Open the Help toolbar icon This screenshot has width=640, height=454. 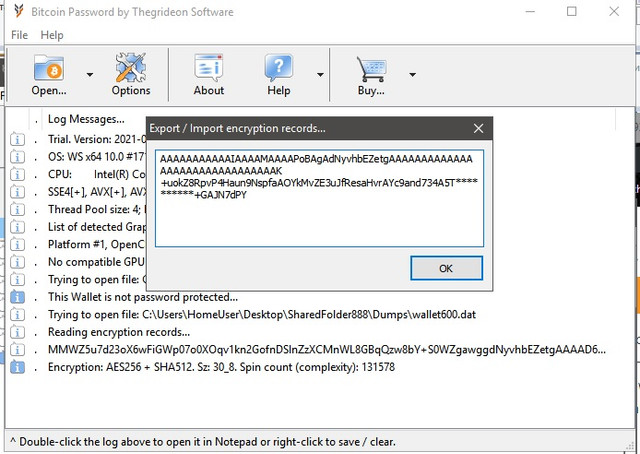pos(279,74)
